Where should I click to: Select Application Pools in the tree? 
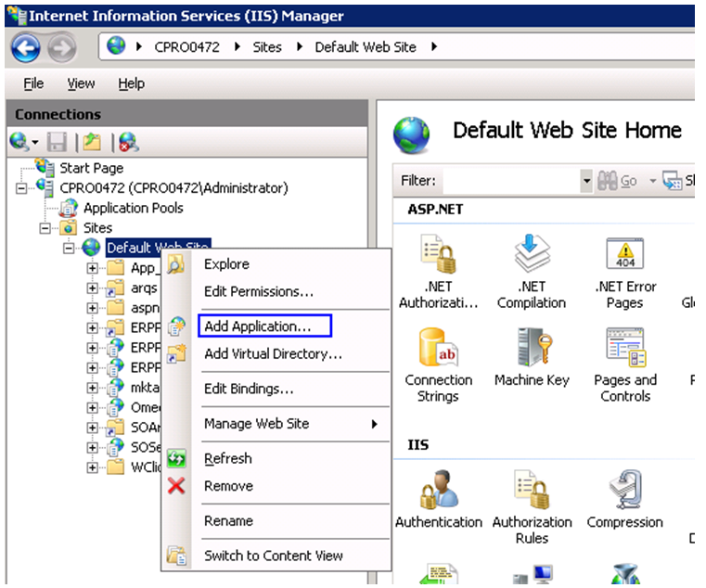pos(134,208)
